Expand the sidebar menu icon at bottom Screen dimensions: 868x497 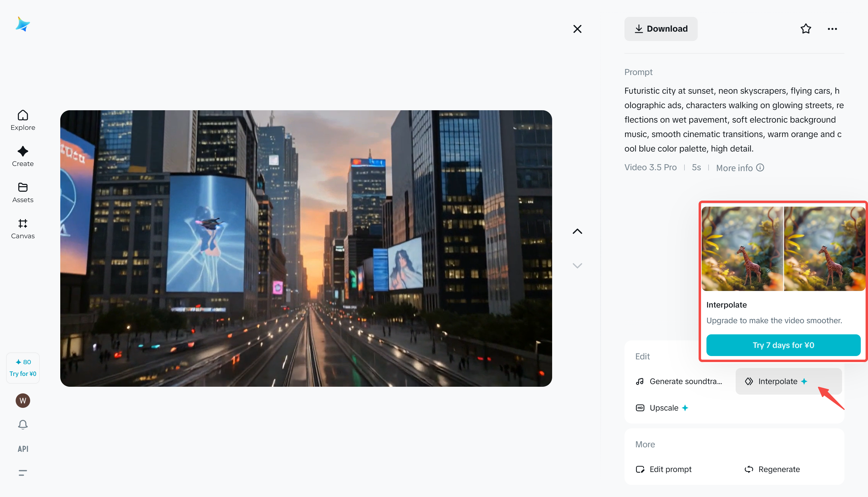click(x=23, y=472)
